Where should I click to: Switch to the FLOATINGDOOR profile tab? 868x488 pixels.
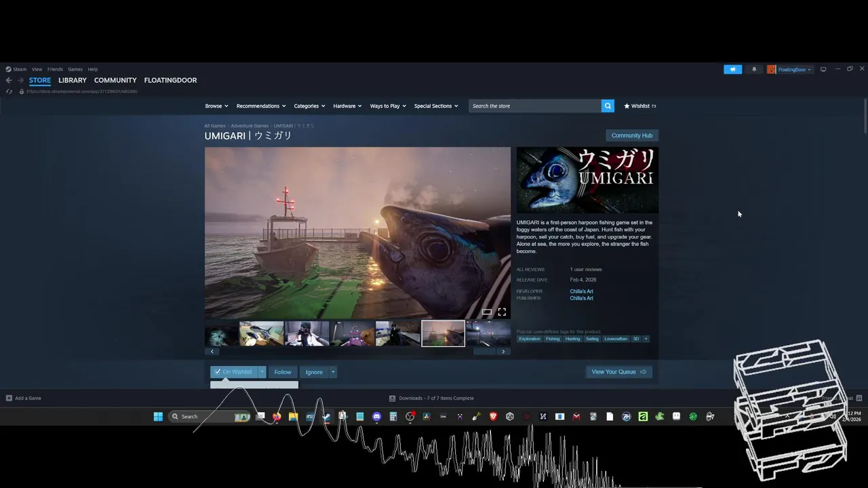click(x=170, y=80)
